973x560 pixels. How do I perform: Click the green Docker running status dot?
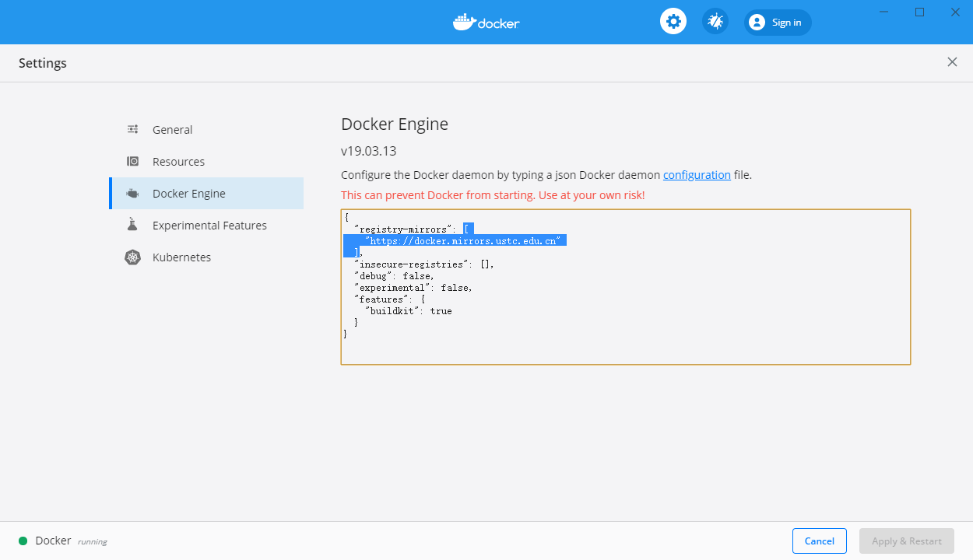pos(23,541)
